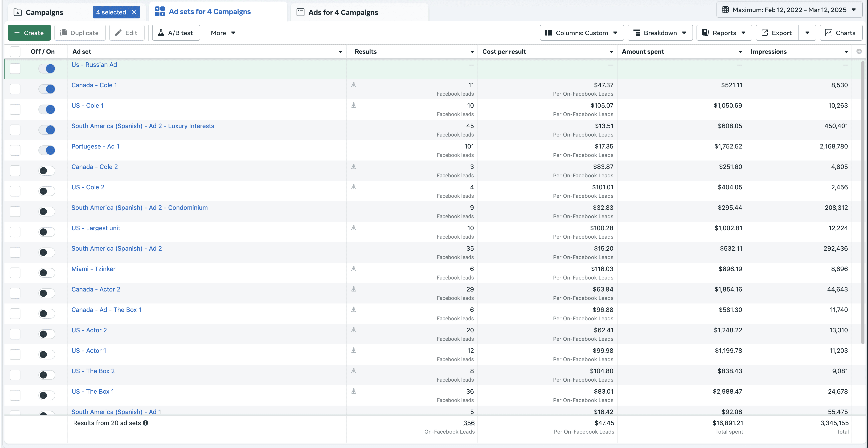The image size is (868, 448).
Task: Turn off the Canada - Cole 1 ad set
Action: pos(47,89)
